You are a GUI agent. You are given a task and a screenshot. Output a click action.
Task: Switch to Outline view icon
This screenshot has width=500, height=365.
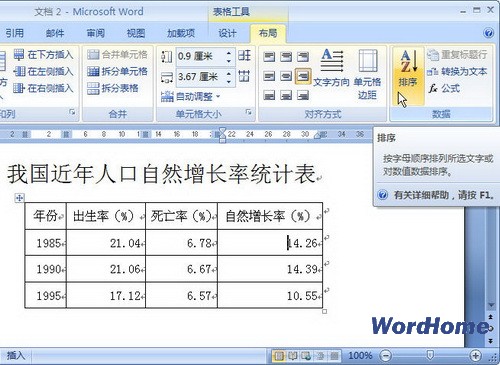coord(320,356)
